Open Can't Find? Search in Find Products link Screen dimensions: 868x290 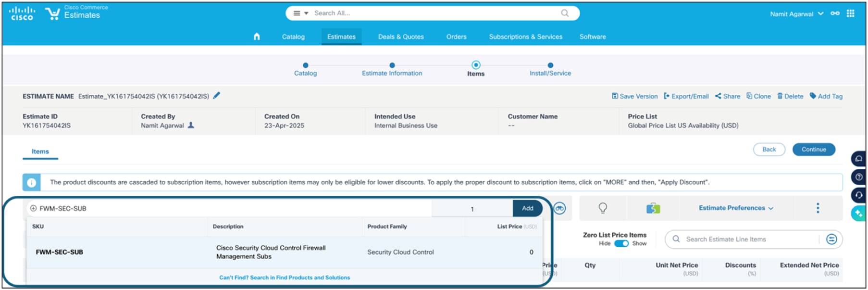coord(285,277)
